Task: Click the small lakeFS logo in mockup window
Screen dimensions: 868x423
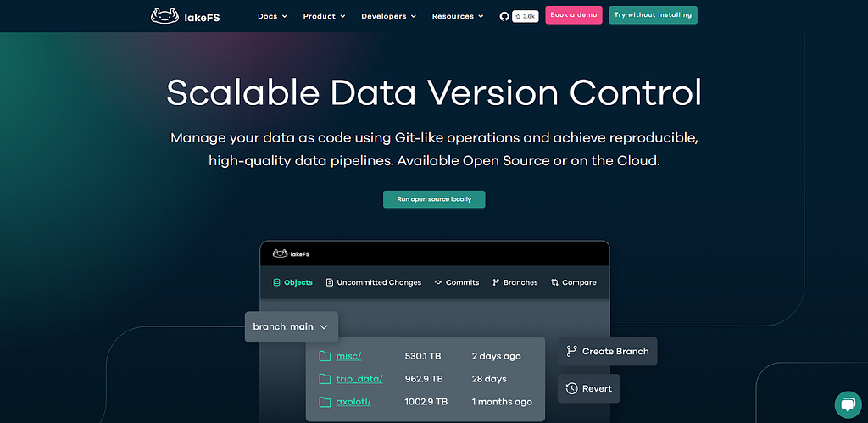Action: (x=292, y=253)
